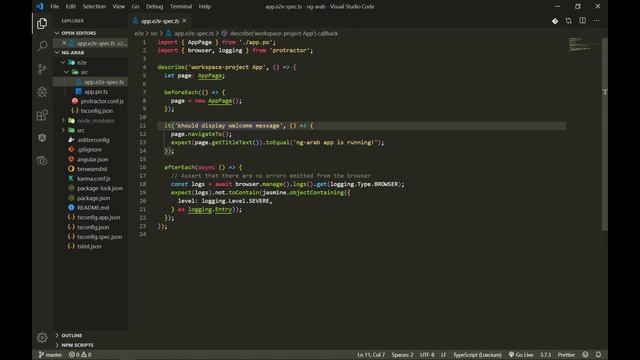The height and width of the screenshot is (360, 640).
Task: Open the editor More Actions ellipsis
Action: [x=596, y=21]
